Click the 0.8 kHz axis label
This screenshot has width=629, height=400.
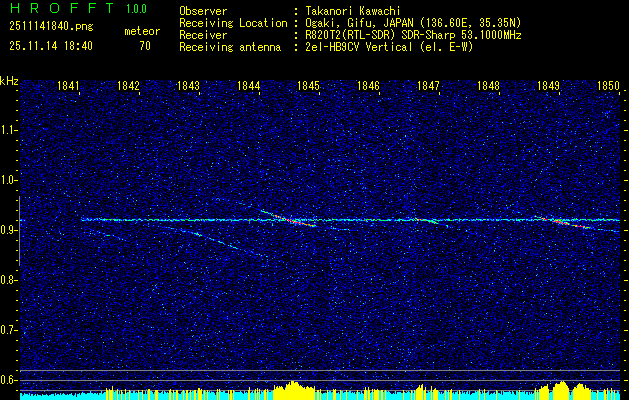click(8, 280)
